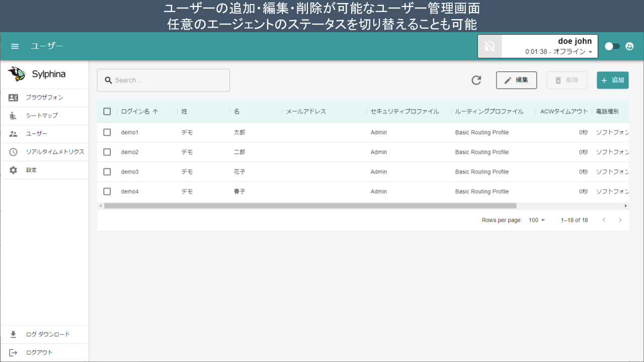The height and width of the screenshot is (362, 644).
Task: Click the refresh icon above the table
Action: click(x=476, y=80)
